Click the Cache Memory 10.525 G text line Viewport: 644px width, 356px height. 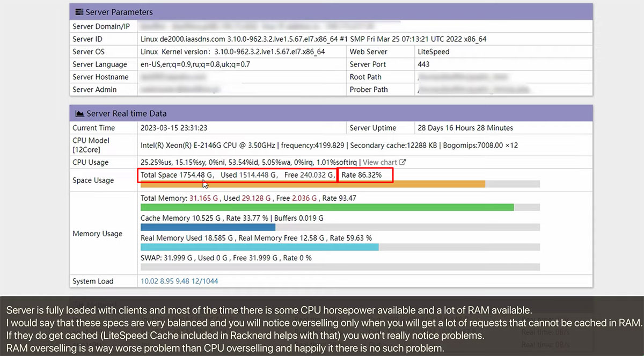pos(232,218)
